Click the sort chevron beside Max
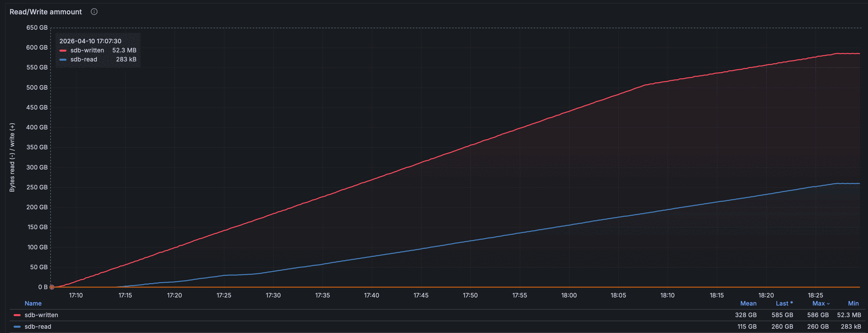The width and height of the screenshot is (868, 333). 828,304
